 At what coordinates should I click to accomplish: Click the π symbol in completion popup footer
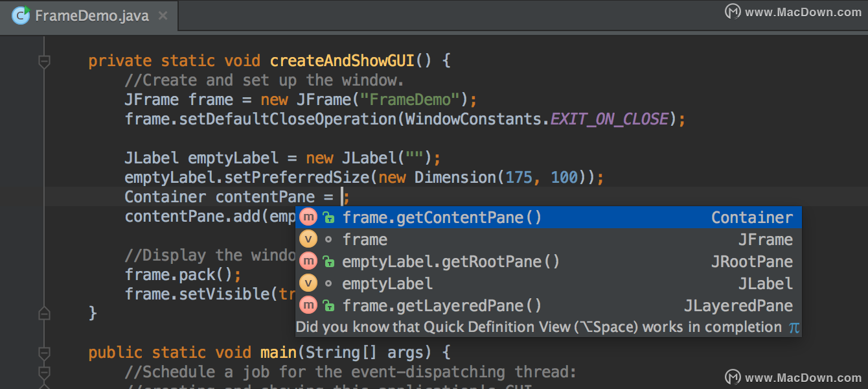coord(794,327)
